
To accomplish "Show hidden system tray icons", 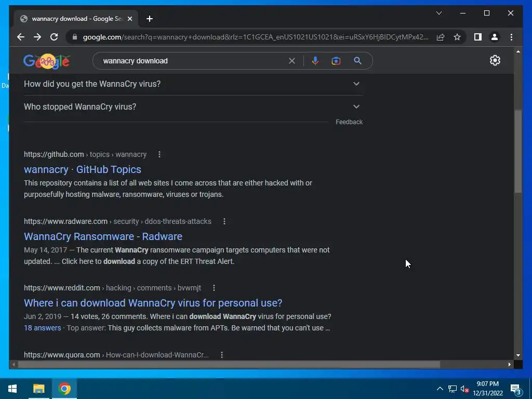I will point(440,389).
